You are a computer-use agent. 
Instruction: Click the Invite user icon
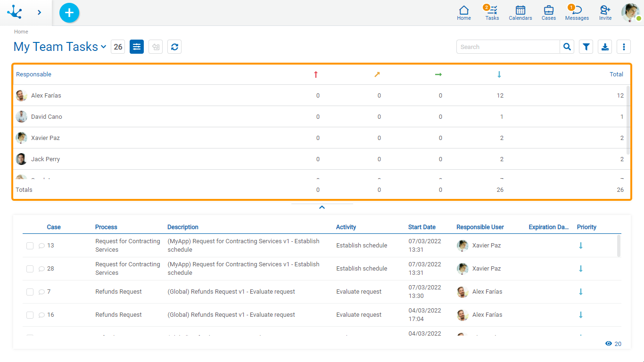pos(605,13)
